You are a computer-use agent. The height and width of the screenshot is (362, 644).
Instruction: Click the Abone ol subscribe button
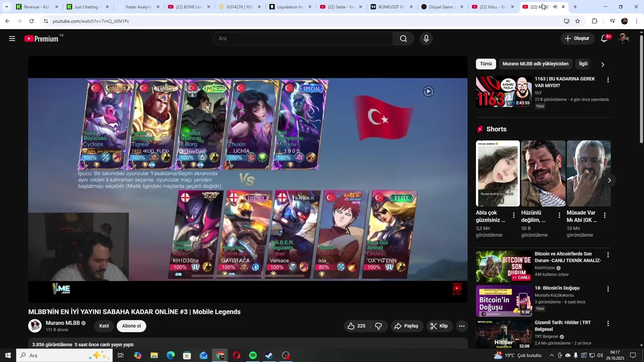point(131,326)
